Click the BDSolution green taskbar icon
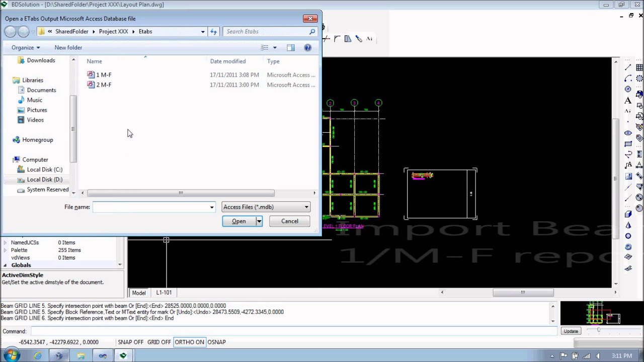 [123, 356]
